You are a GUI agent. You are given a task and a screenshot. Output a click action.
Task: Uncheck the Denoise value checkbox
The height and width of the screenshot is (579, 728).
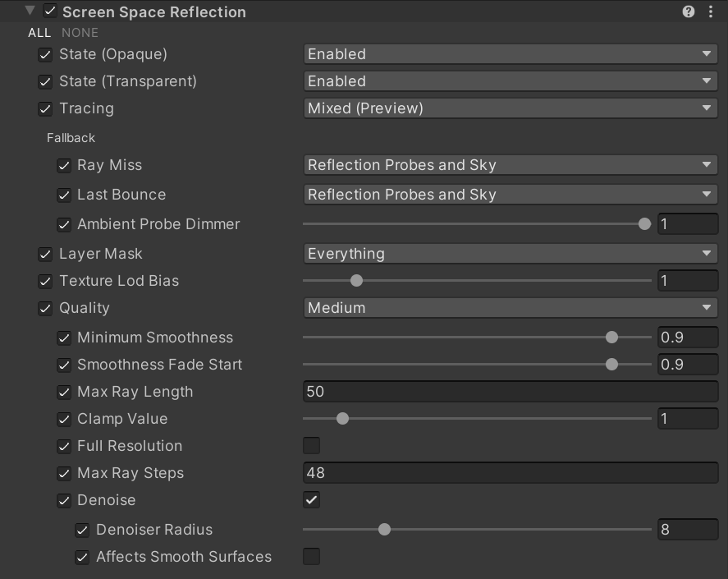312,500
